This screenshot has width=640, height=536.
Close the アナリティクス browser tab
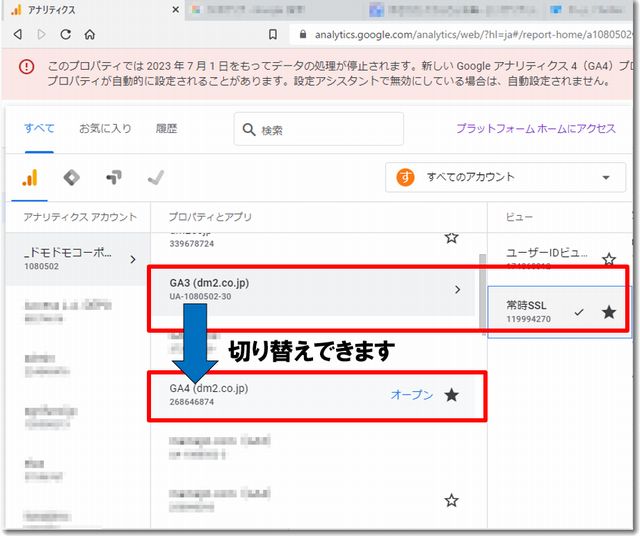pos(176,9)
